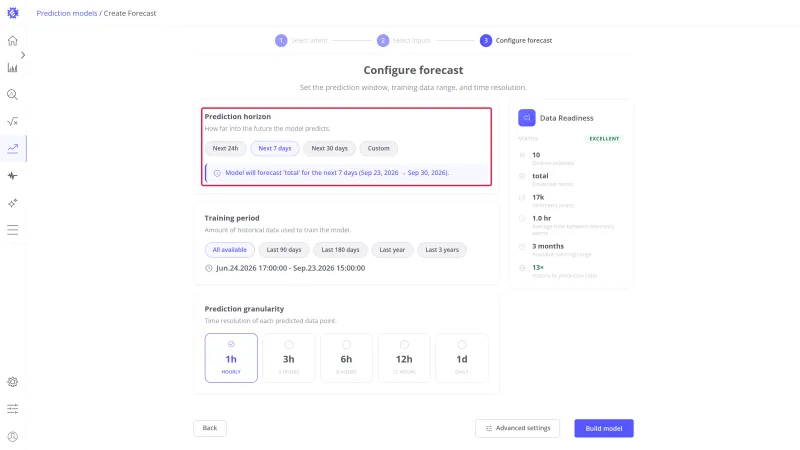Select Last year training period

392,250
